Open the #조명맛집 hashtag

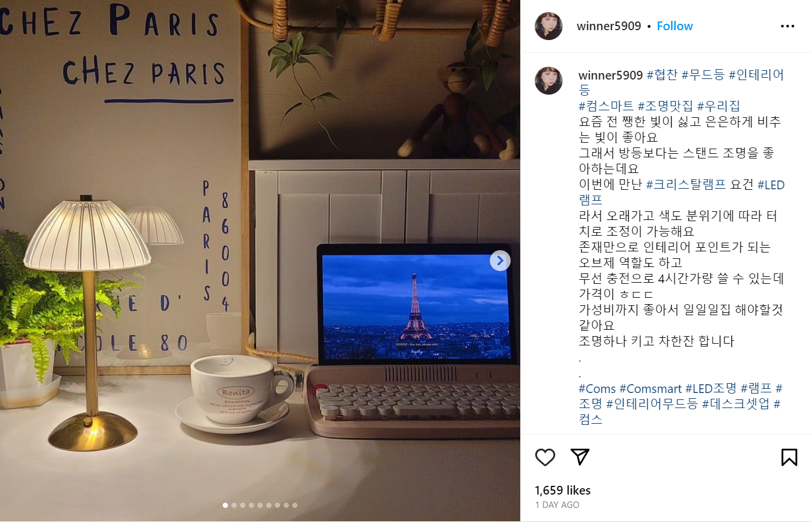[665, 106]
